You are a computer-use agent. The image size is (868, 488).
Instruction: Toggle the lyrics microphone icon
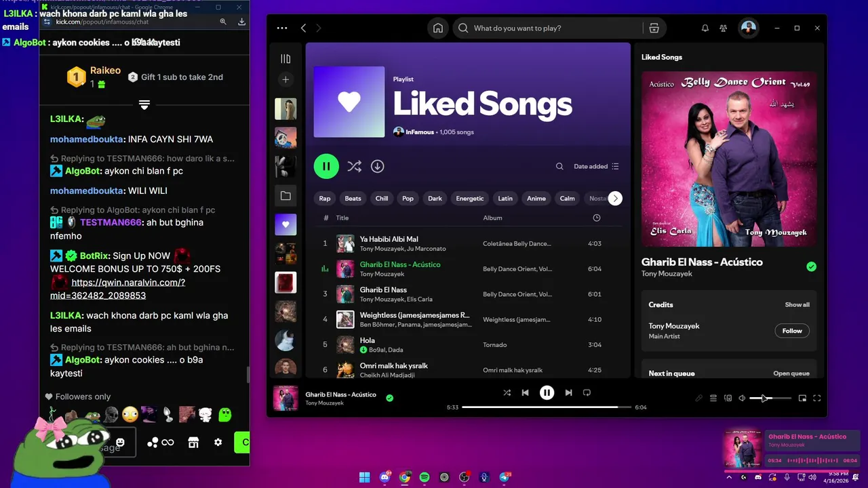pos(698,399)
